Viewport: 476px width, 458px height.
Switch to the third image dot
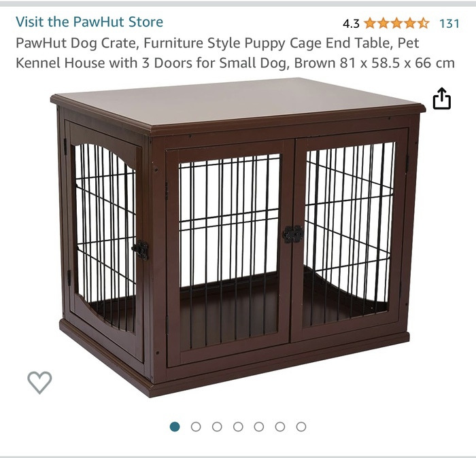tap(217, 427)
